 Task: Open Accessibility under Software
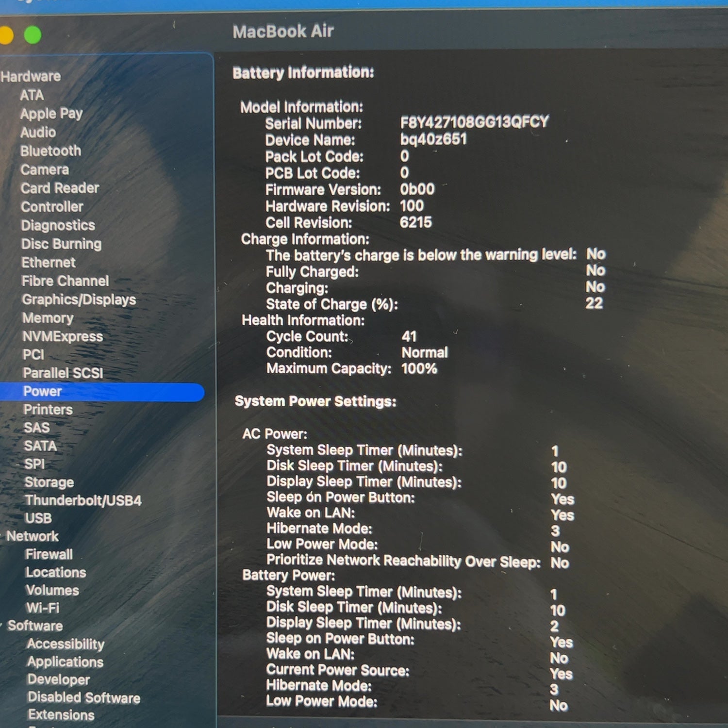[66, 644]
